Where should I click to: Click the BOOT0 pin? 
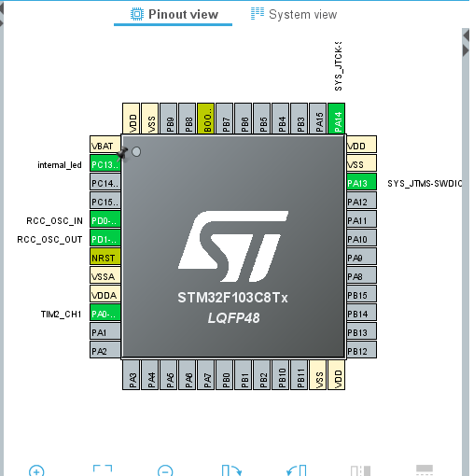coord(205,119)
